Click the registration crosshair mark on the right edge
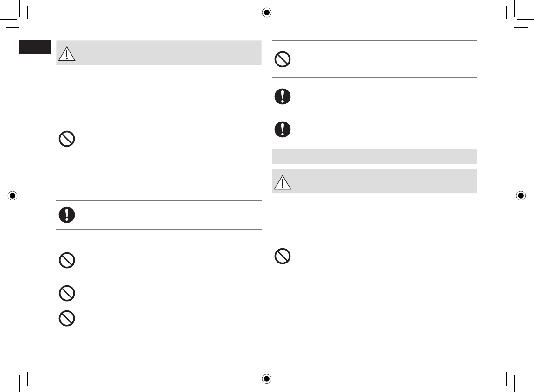The height and width of the screenshot is (392, 534). coord(521,196)
